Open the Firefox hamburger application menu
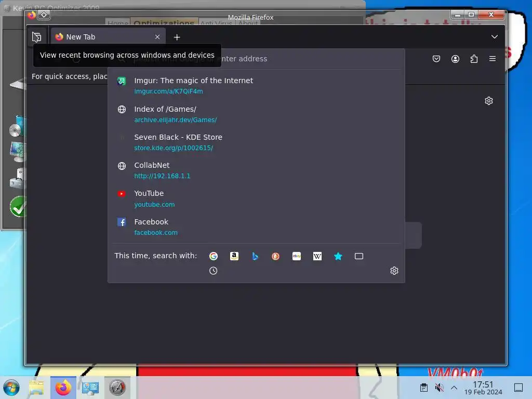The width and height of the screenshot is (532, 399). [493, 59]
